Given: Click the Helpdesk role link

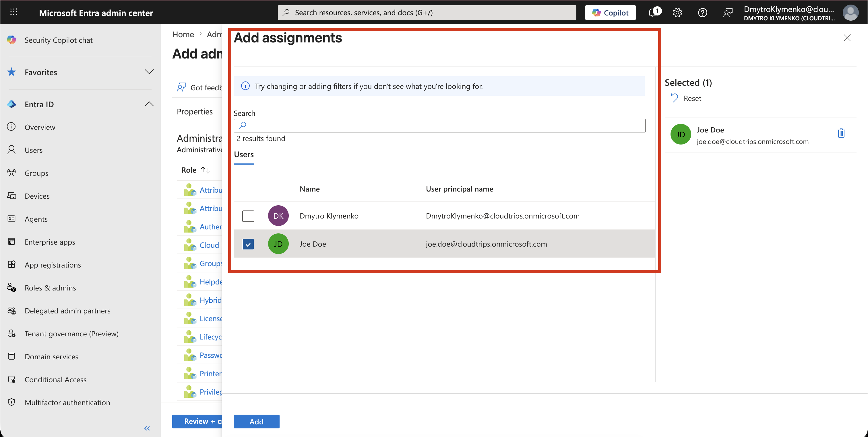Looking at the screenshot, I should click(x=211, y=282).
